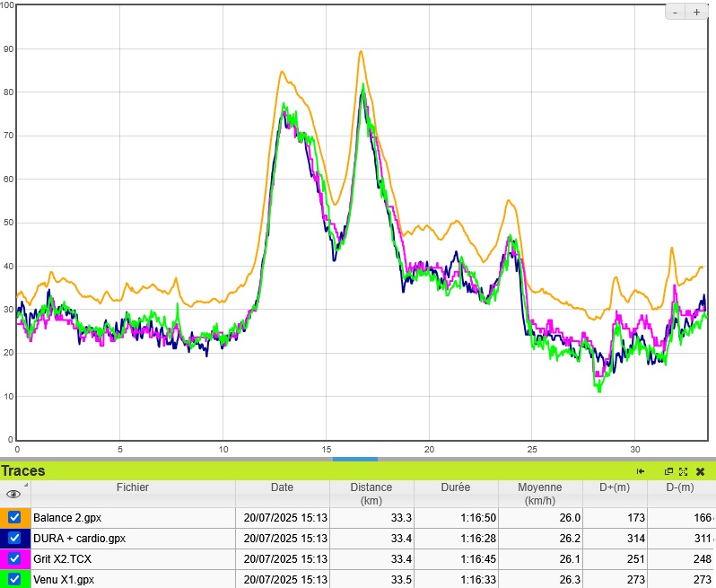Disable the Venu X1.gpx trace checkbox
The width and height of the screenshot is (716, 588).
pos(14,579)
